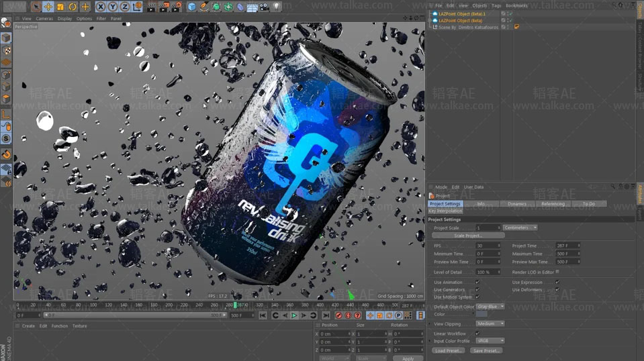Activate the Scale tool

(60, 7)
